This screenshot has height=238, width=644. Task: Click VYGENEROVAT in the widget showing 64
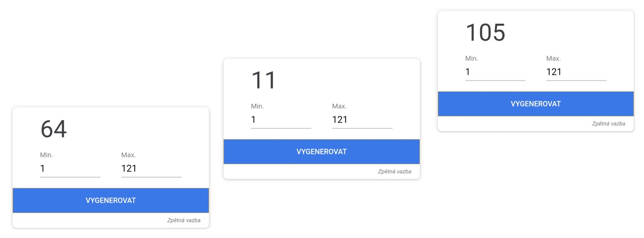tap(111, 200)
